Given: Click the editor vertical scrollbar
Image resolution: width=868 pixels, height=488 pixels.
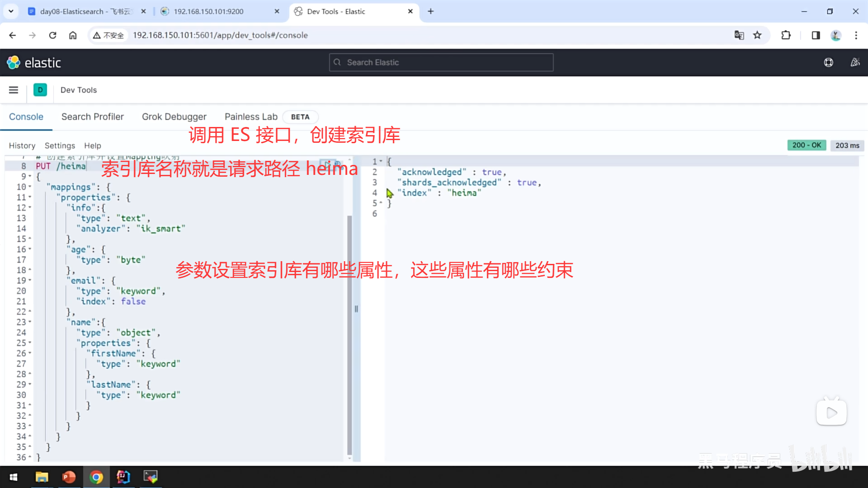Looking at the screenshot, I should tap(349, 334).
